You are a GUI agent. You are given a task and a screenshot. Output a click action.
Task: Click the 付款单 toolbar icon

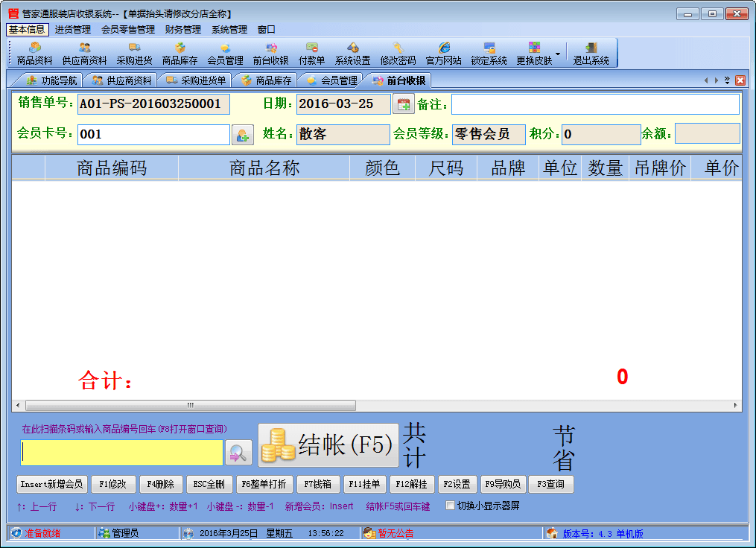pyautogui.click(x=311, y=54)
